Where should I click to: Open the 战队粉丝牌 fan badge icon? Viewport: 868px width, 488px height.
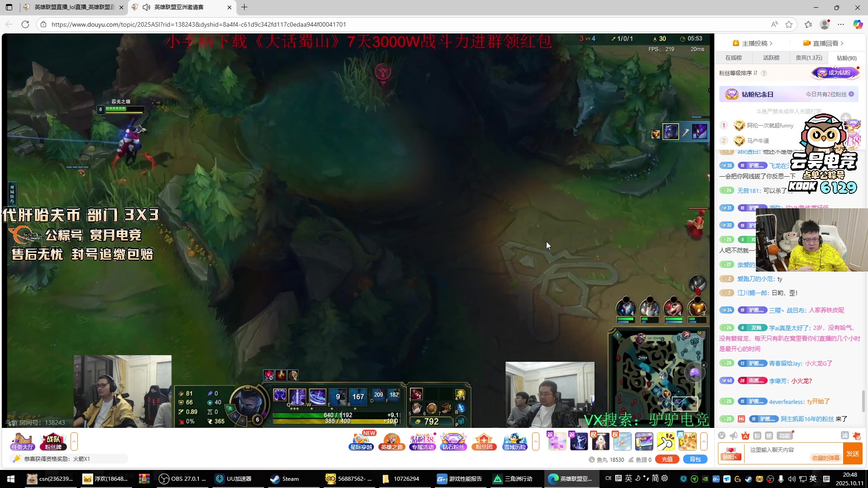click(53, 441)
